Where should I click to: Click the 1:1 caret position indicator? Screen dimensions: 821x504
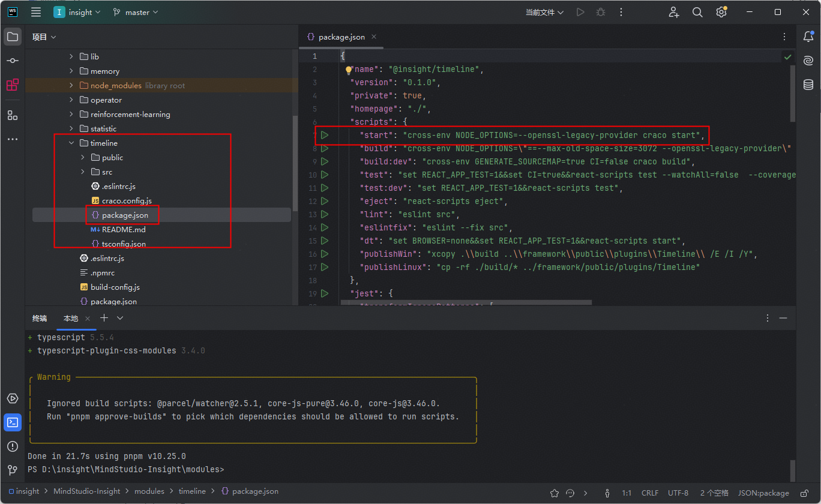(x=627, y=493)
